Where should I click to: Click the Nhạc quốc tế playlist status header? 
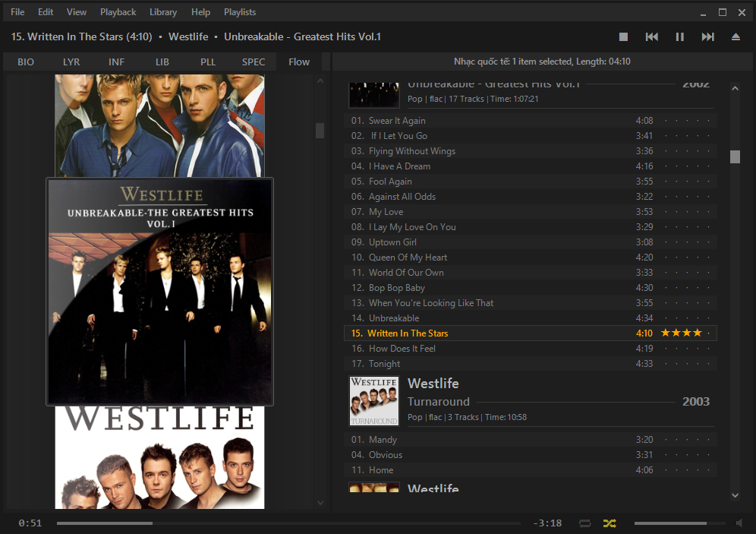542,62
